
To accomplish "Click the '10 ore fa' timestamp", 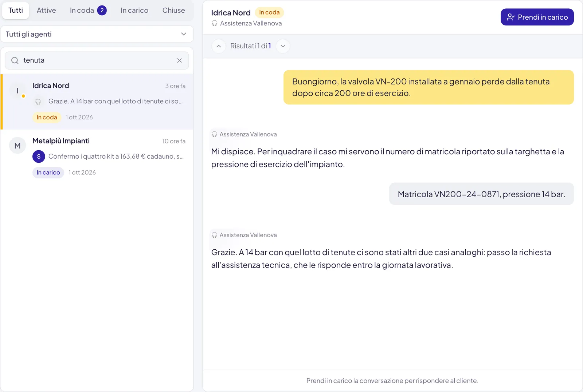I will click(174, 141).
